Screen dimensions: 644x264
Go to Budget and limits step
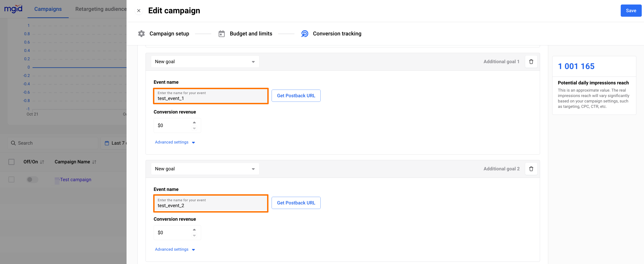[251, 34]
